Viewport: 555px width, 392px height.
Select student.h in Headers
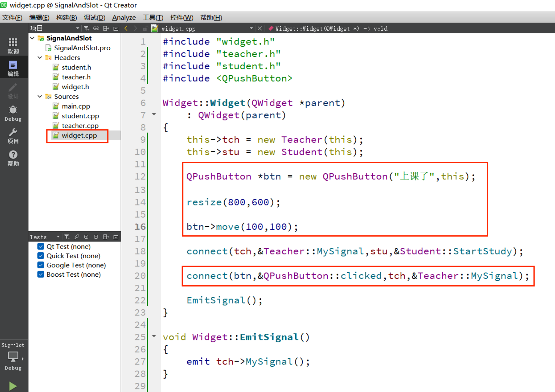pyautogui.click(x=76, y=67)
